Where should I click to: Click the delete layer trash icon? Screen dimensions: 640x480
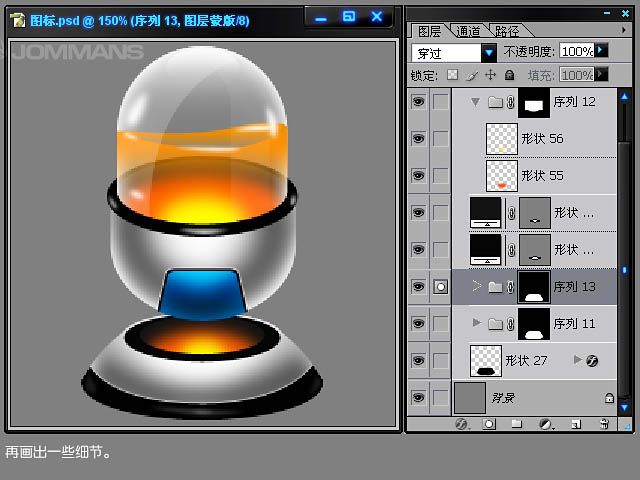pos(604,424)
